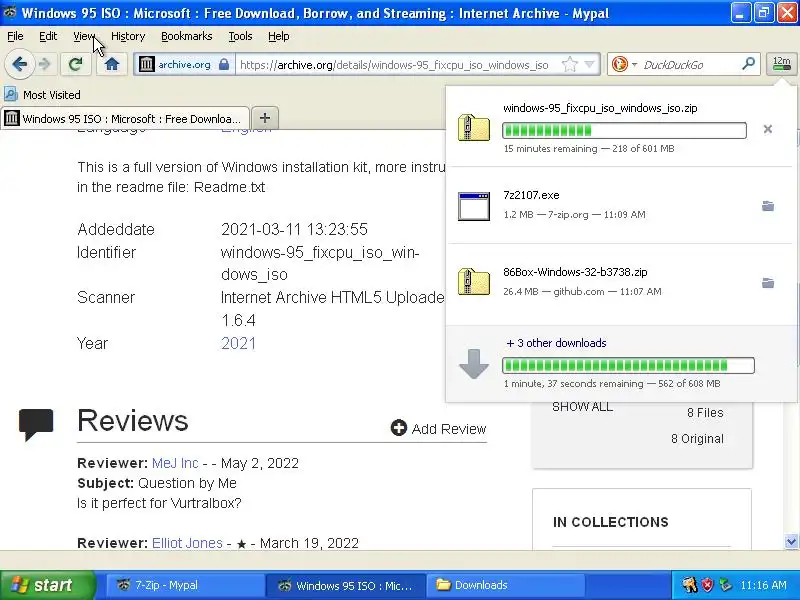Bookmark this page with the star icon
Image resolution: width=800 pixels, height=600 pixels.
click(569, 64)
